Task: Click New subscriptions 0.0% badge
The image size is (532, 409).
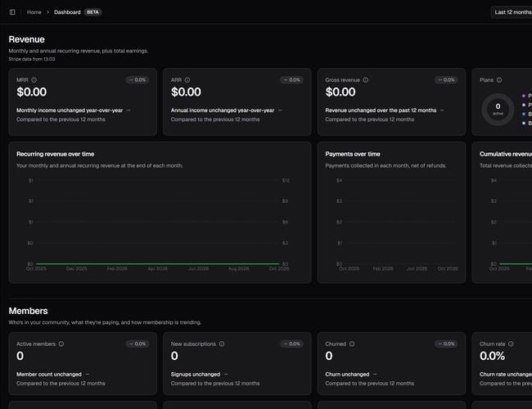Action: point(292,344)
